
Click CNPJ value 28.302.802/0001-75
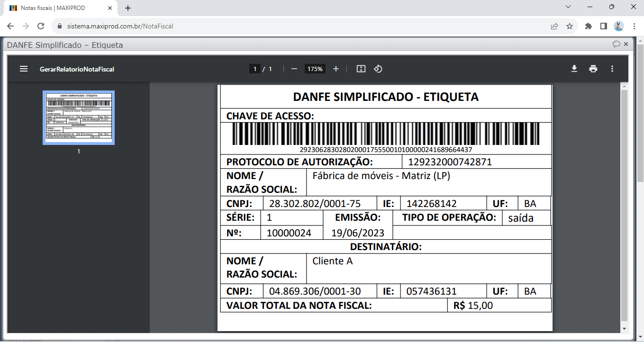click(x=315, y=204)
